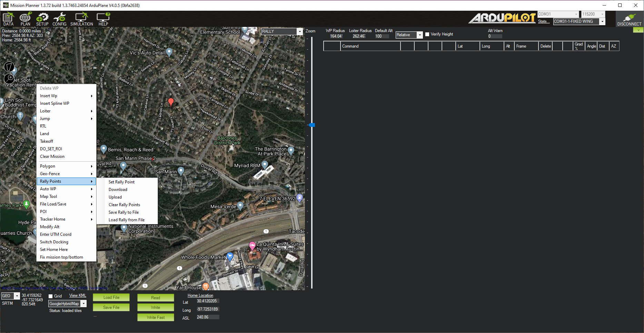Click the Write Fast button
The width and height of the screenshot is (644, 333).
coord(156,317)
